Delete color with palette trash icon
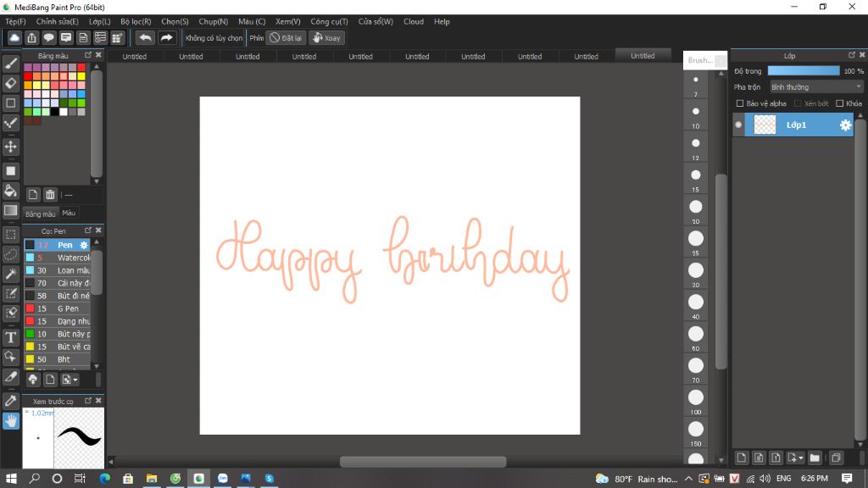868x488 pixels. pyautogui.click(x=50, y=195)
